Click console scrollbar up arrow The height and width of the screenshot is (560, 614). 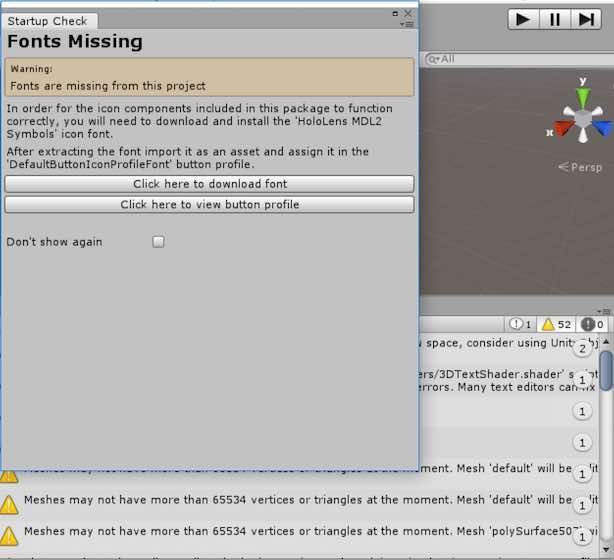(607, 342)
